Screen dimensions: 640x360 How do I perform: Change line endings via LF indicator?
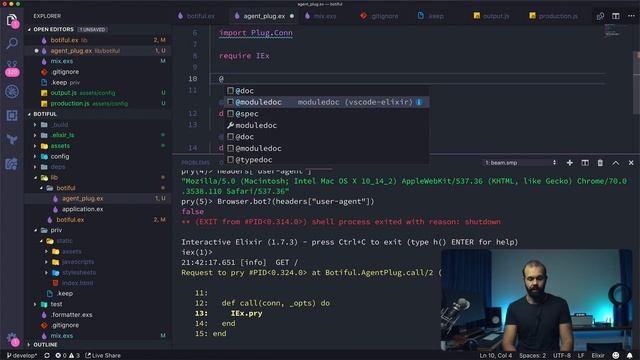coord(581,356)
